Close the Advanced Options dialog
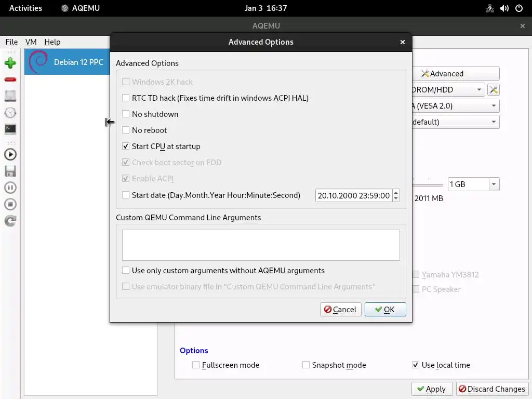The width and height of the screenshot is (532, 399). point(403,42)
